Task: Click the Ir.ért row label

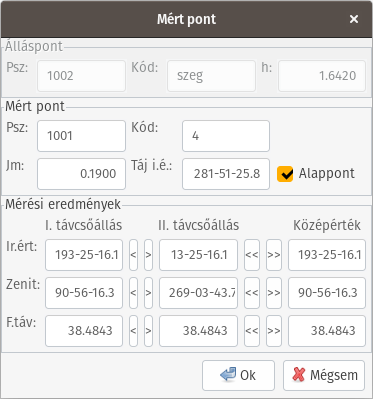Action: click(22, 246)
